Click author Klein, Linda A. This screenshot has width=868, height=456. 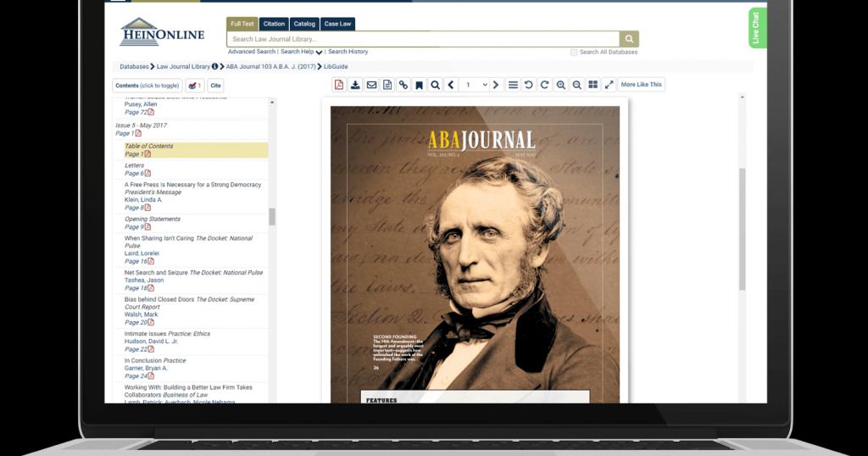pos(143,200)
